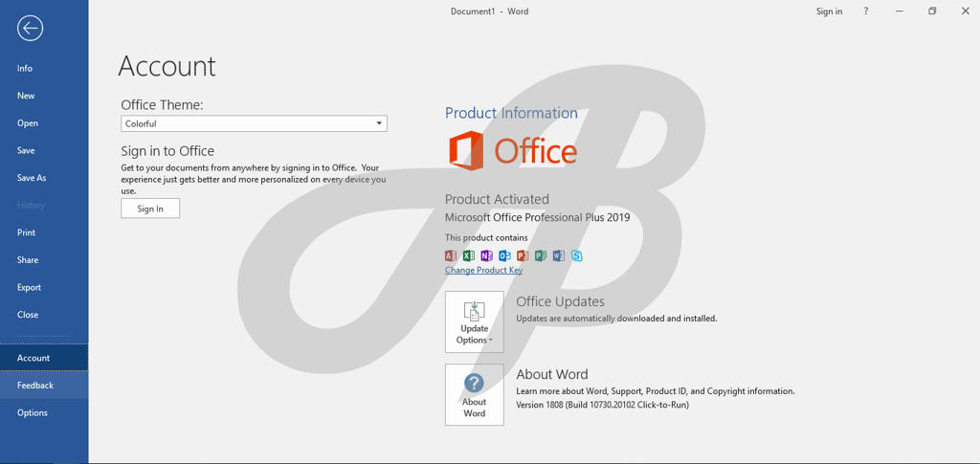Screen dimensions: 980x464
Task: Open the Info tab
Action: tap(44, 68)
